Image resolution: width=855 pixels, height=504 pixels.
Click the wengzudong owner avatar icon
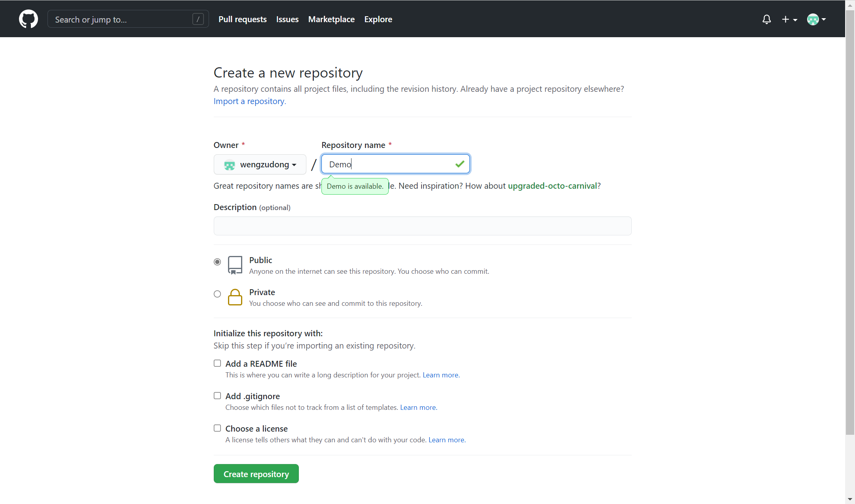click(x=230, y=165)
